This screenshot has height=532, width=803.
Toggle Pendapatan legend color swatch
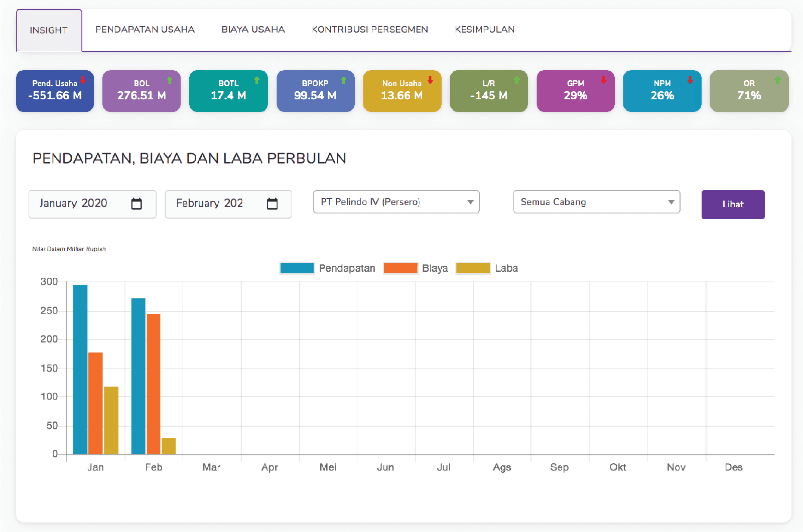coord(297,268)
